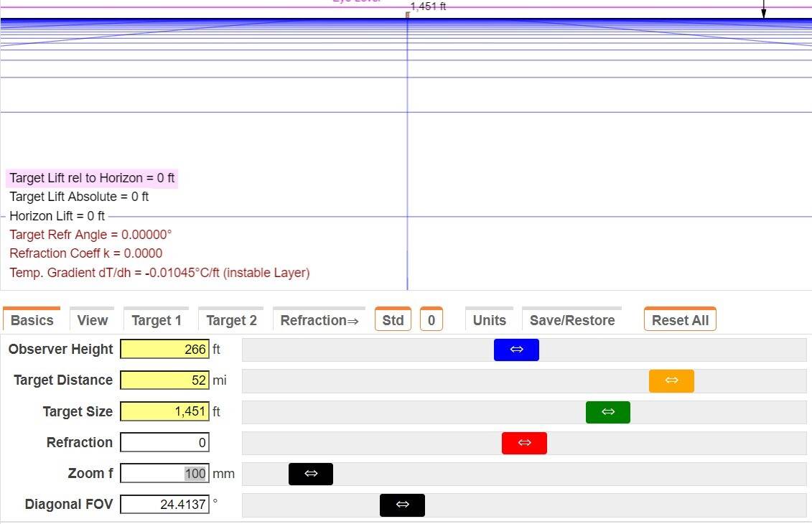Image resolution: width=812 pixels, height=524 pixels.
Task: Focus the Target Distance input field
Action: (x=164, y=380)
